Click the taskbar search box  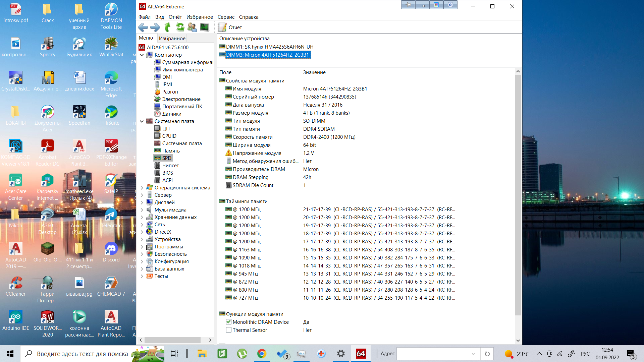click(x=93, y=354)
